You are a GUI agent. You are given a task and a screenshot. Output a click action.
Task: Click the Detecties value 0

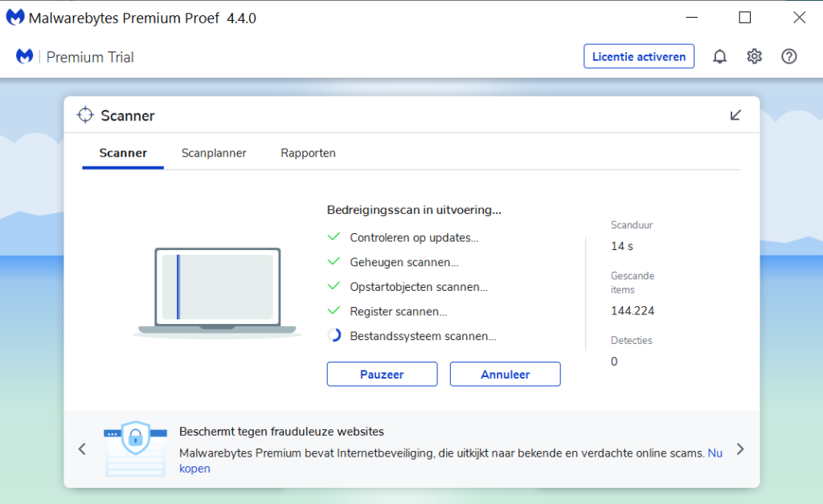(614, 361)
